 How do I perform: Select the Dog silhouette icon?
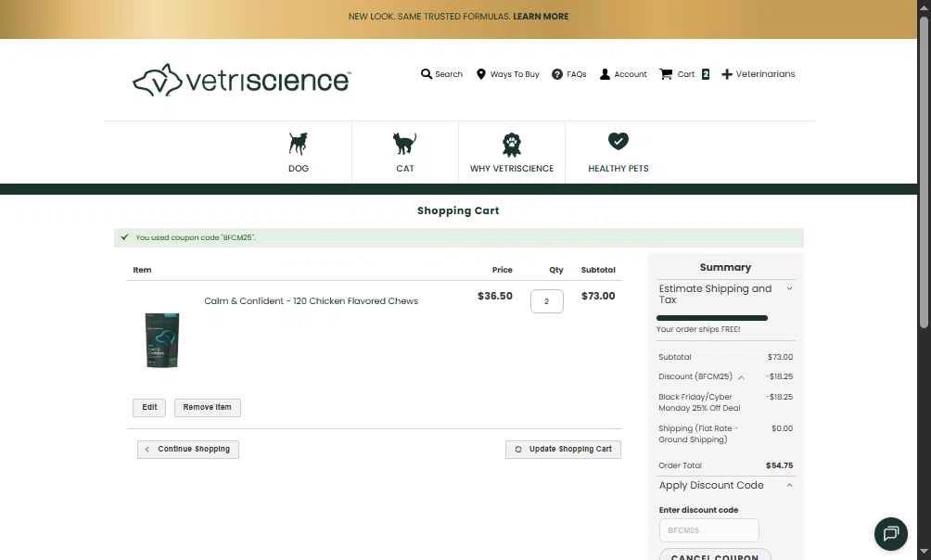click(298, 144)
